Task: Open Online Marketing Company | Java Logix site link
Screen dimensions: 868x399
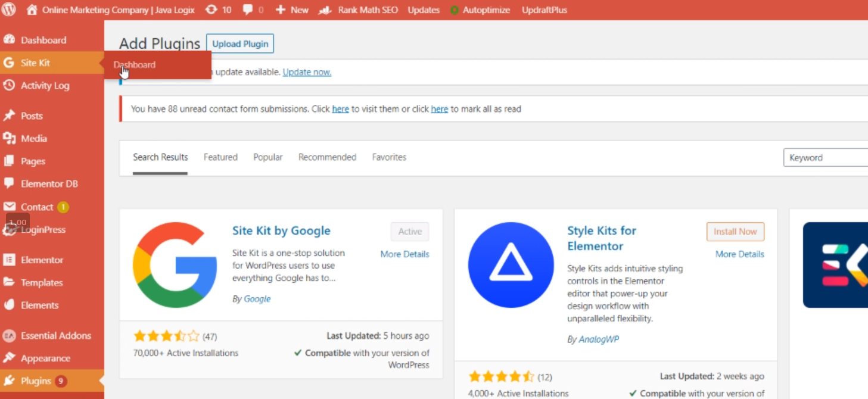Action: tap(119, 10)
